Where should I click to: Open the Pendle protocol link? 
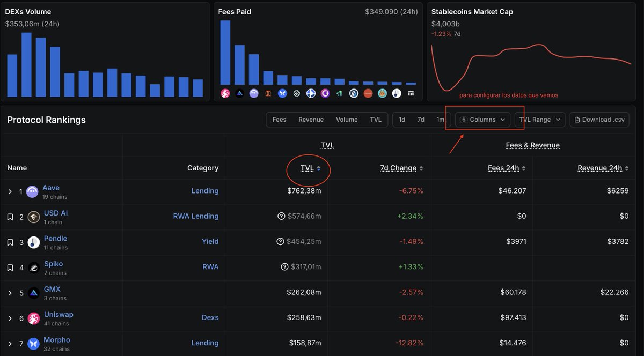click(56, 238)
